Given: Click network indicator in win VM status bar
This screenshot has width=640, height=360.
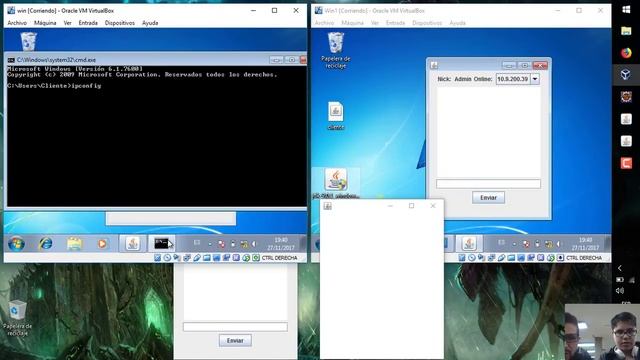Looking at the screenshot, I should pyautogui.click(x=187, y=258).
